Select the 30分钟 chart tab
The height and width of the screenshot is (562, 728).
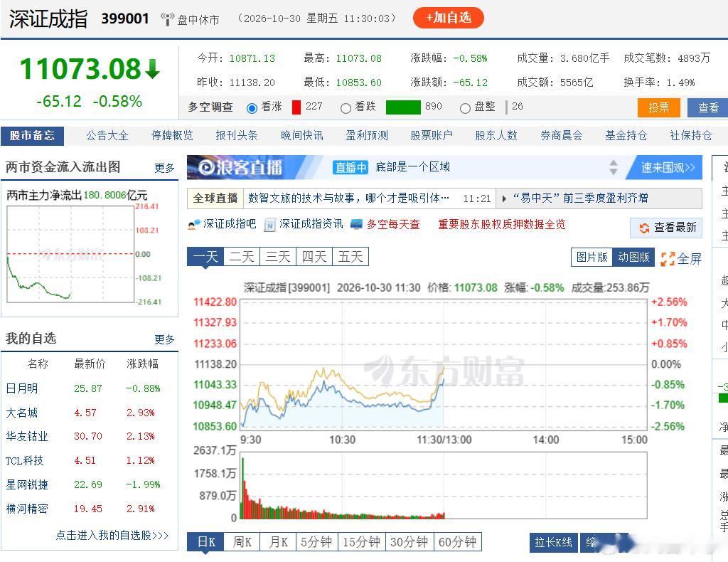[x=409, y=542]
